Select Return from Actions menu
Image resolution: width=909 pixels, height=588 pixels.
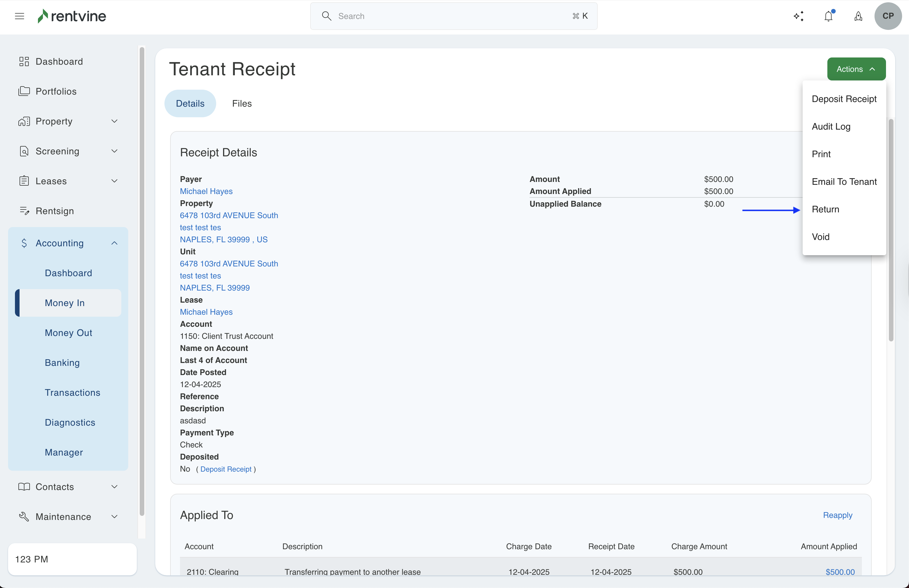pos(825,209)
